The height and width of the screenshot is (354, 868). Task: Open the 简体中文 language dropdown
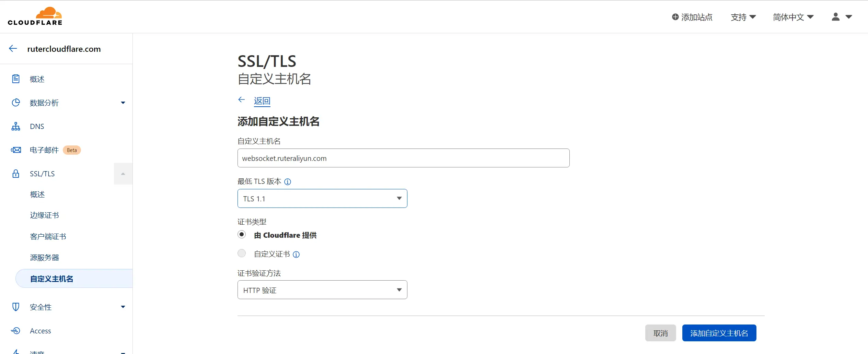point(793,17)
